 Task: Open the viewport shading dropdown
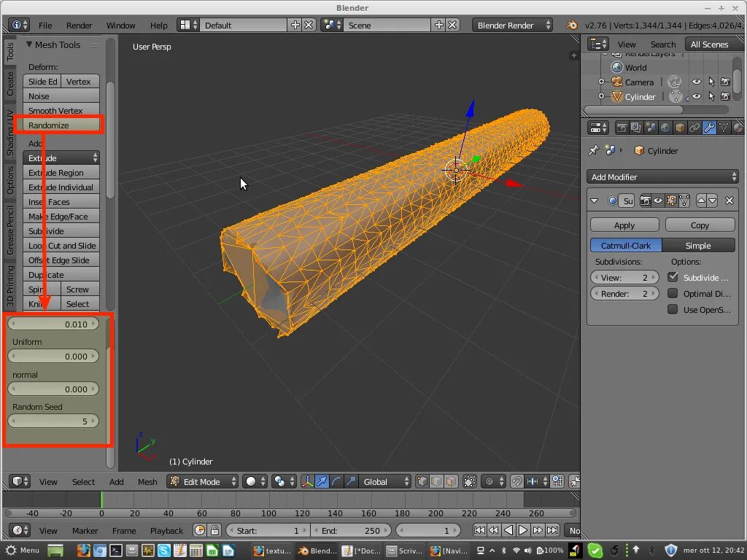point(255,481)
